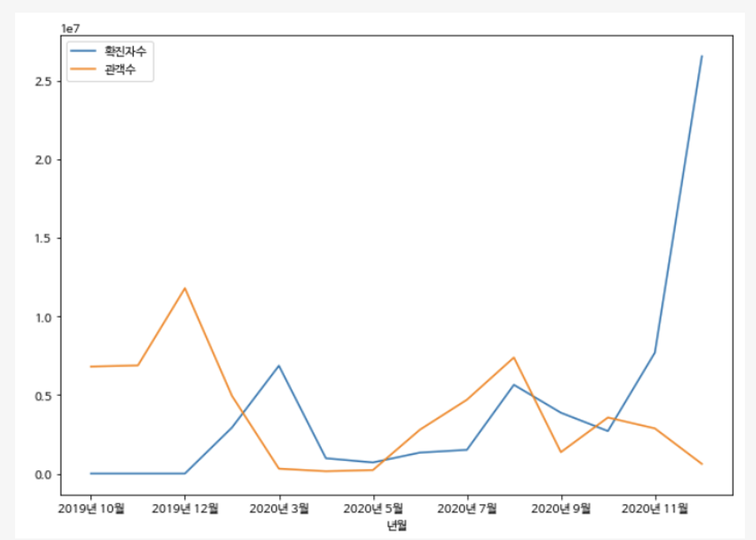Click the blue line's highest point at top right
This screenshot has width=756, height=540.
[x=701, y=56]
